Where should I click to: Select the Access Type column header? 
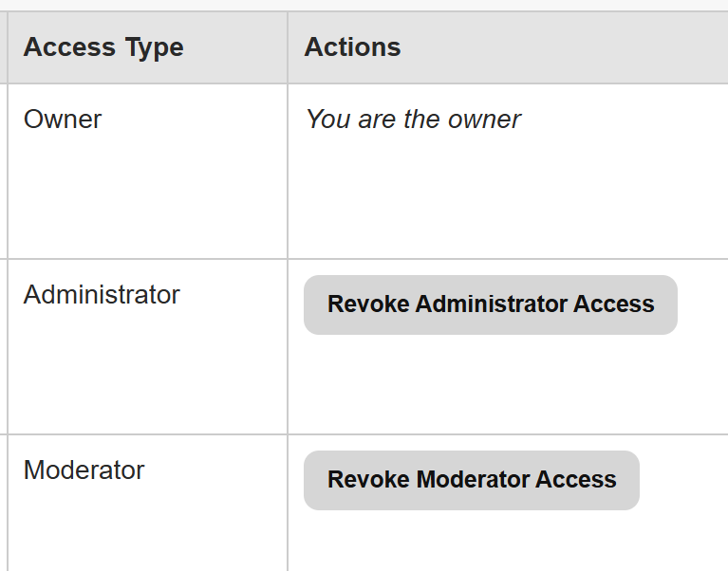click(103, 47)
